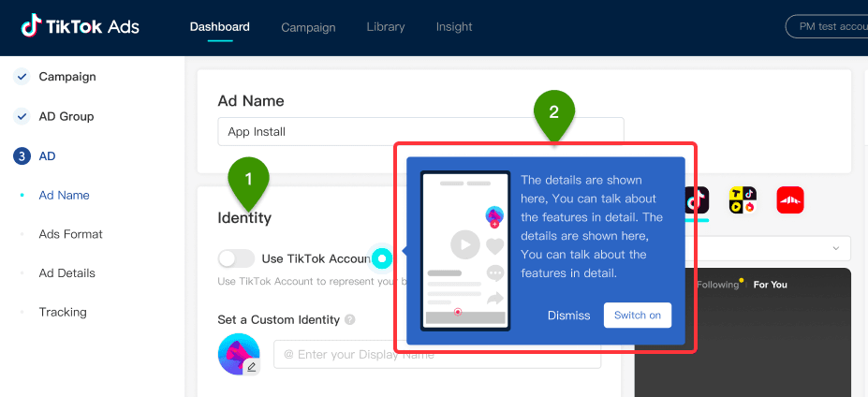Switch to the Campaign tab

(x=308, y=27)
